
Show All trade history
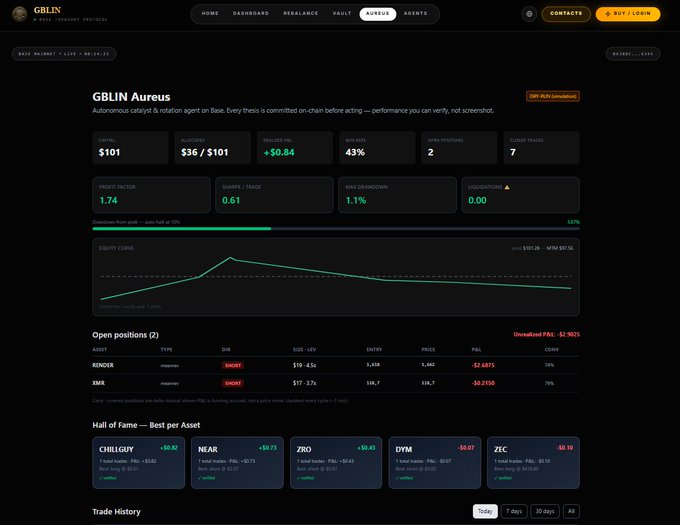571,511
